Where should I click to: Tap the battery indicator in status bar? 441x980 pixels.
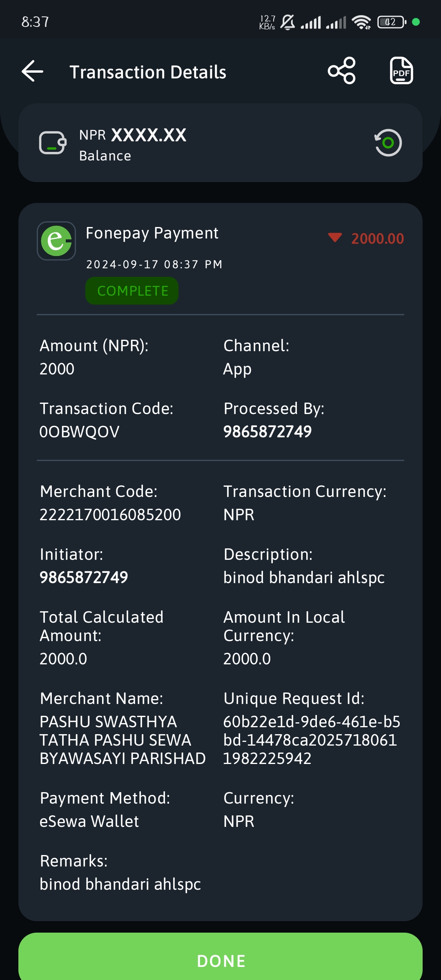(392, 22)
